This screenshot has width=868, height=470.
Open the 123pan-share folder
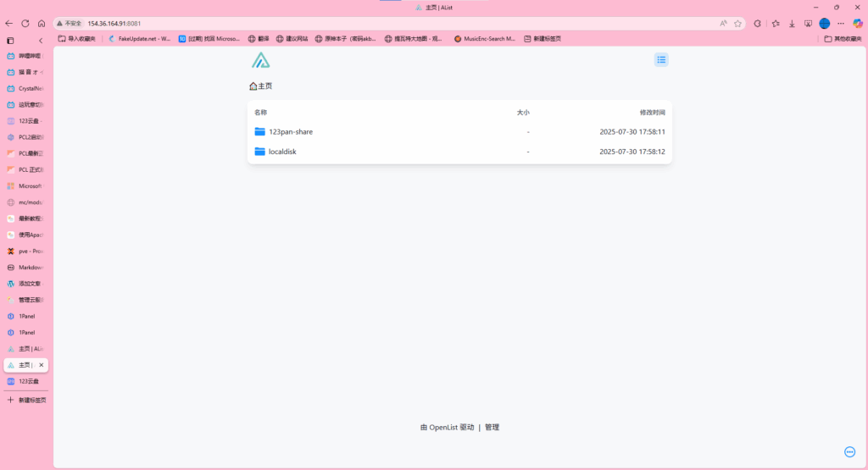(290, 131)
